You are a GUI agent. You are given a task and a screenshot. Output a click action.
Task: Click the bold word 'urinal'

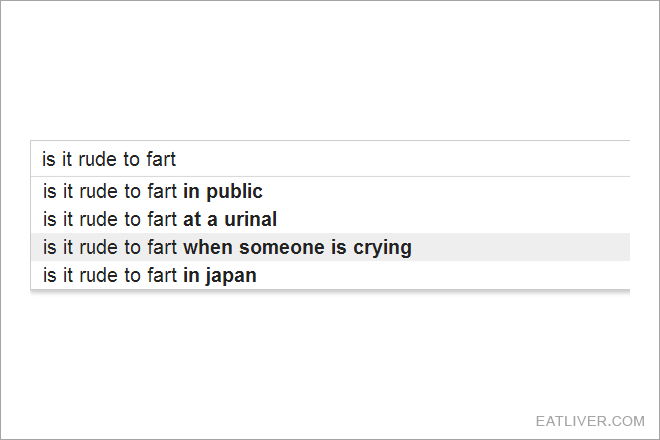[x=250, y=219]
